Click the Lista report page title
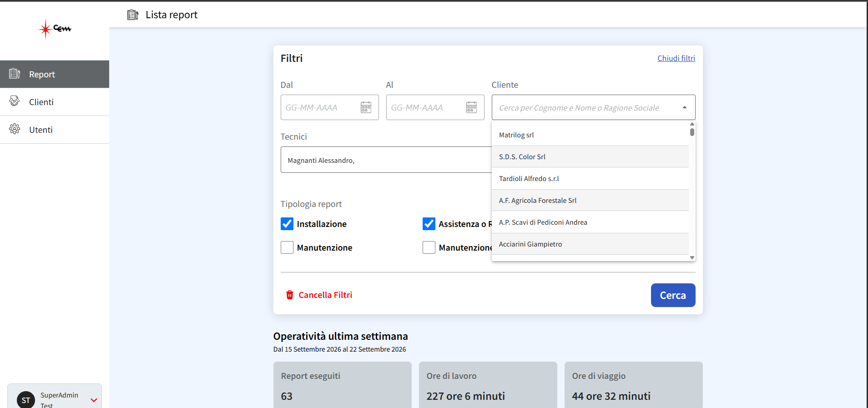 [x=172, y=15]
